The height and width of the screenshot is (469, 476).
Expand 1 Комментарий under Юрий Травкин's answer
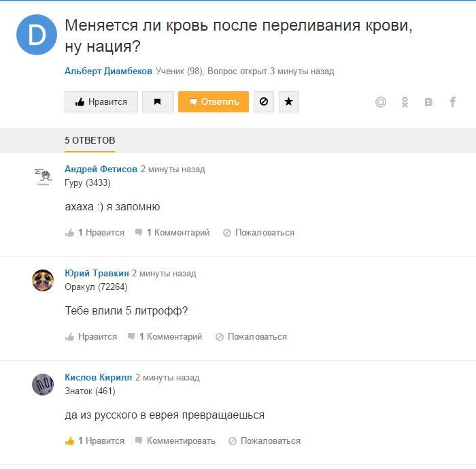pyautogui.click(x=165, y=336)
